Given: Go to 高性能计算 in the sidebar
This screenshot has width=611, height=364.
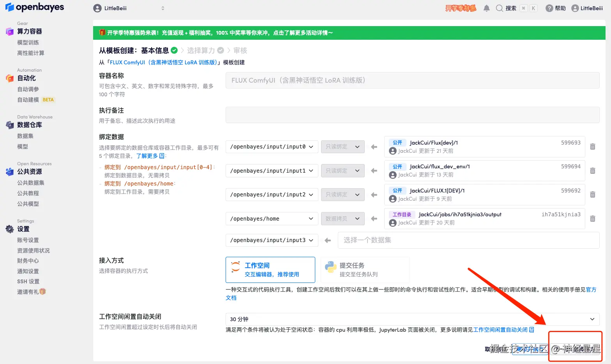Looking at the screenshot, I should [x=31, y=53].
